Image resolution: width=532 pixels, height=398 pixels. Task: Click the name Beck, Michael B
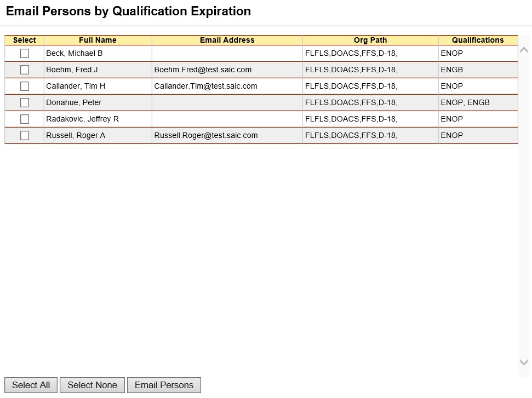(75, 53)
